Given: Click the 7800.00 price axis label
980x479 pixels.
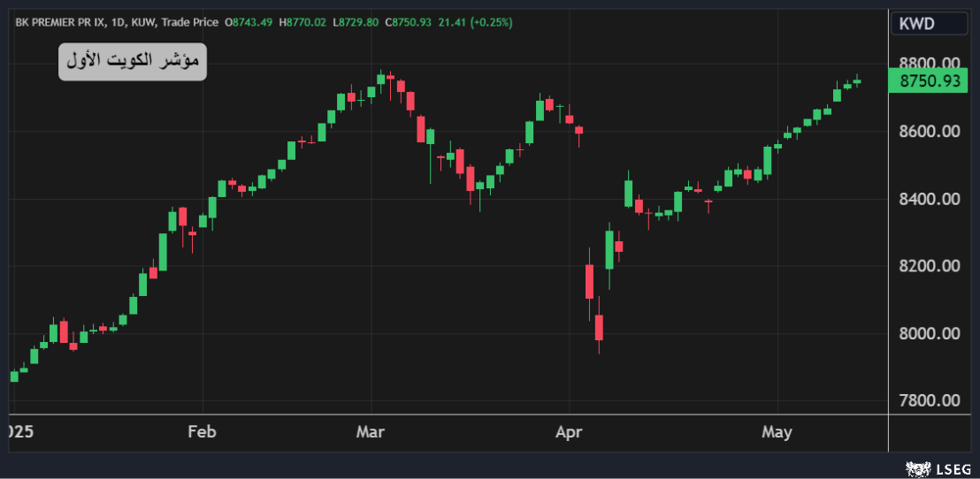Looking at the screenshot, I should (x=930, y=400).
